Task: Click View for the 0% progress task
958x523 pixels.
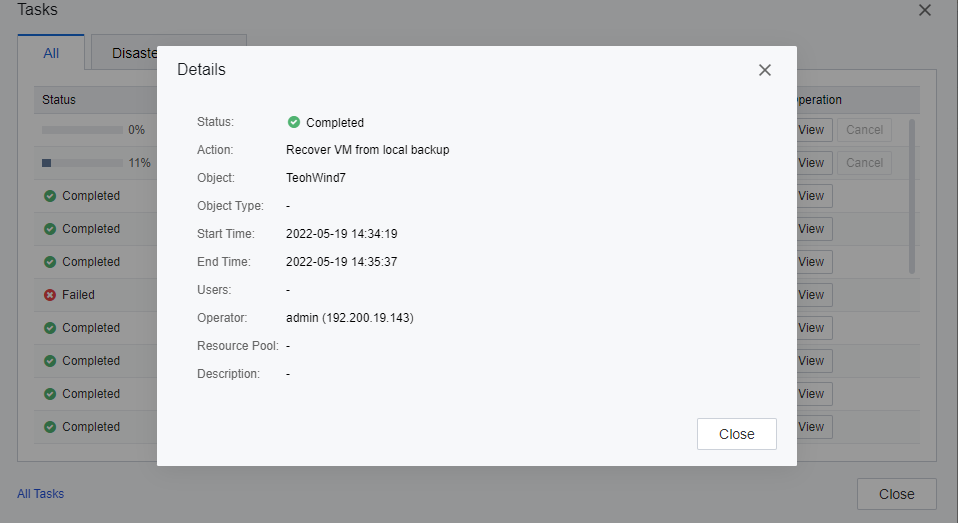Action: (812, 130)
